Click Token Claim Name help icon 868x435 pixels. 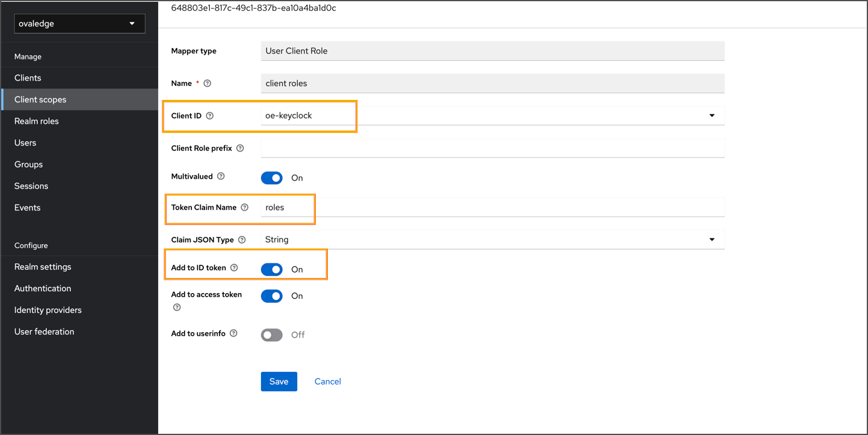point(244,208)
